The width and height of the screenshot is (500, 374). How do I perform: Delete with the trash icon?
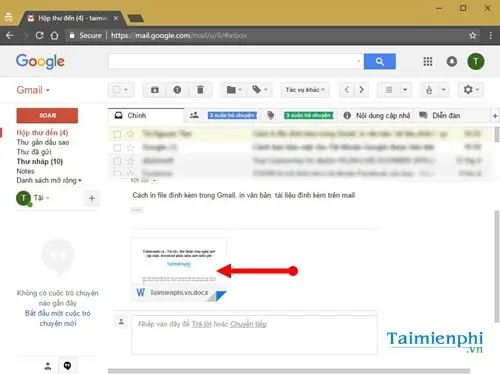pos(200,90)
